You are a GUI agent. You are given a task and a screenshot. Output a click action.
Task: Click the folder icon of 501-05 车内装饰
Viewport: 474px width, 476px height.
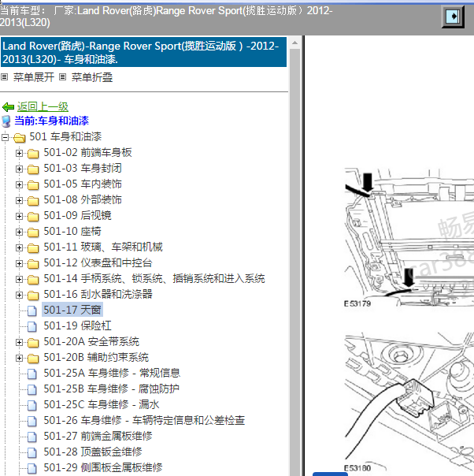point(33,185)
